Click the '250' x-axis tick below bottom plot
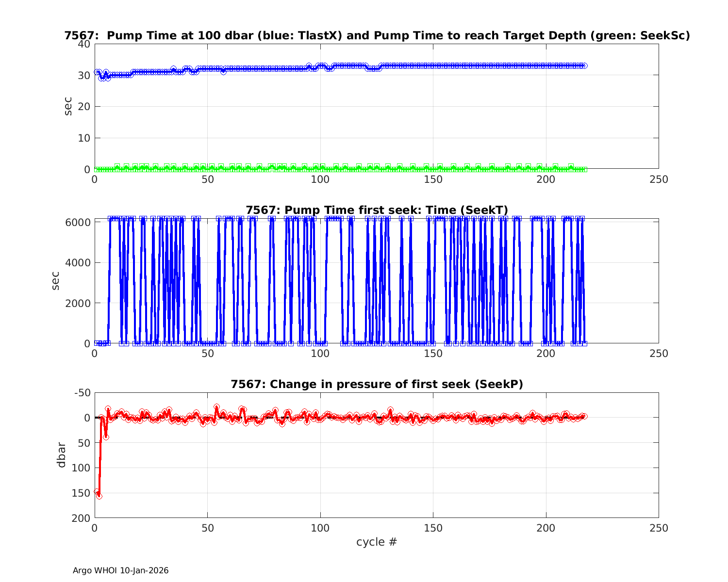This screenshot has width=728, height=582. pyautogui.click(x=659, y=528)
